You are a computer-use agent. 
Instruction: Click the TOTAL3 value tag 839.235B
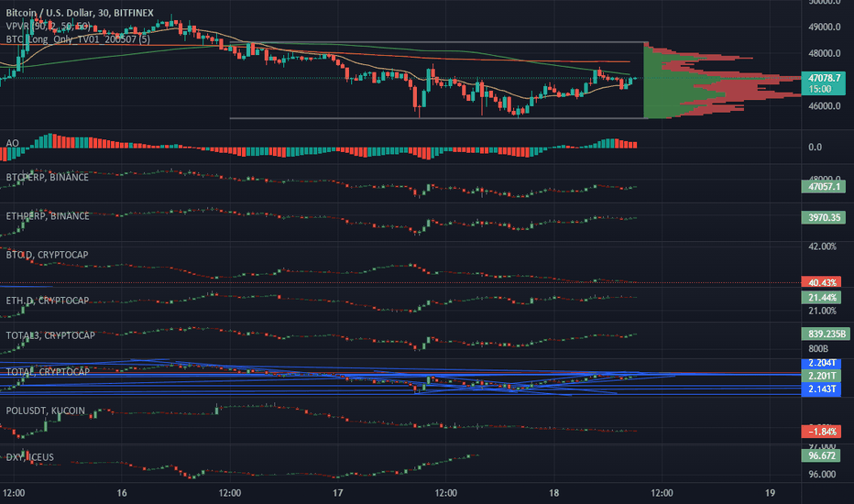(826, 334)
